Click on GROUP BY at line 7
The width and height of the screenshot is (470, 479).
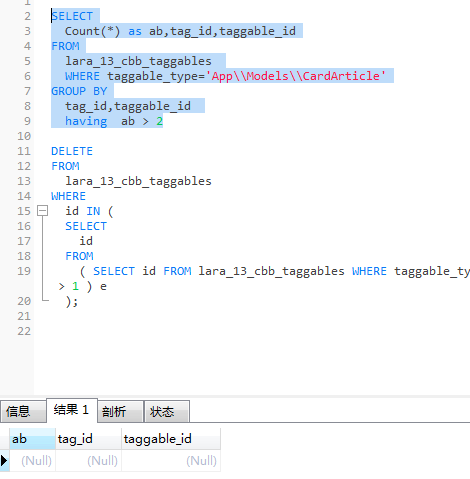(79, 91)
